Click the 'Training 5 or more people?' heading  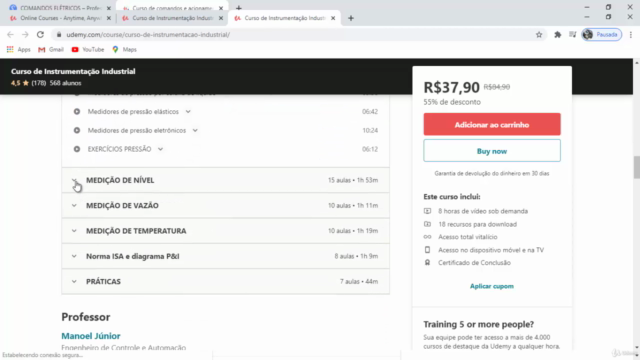(478, 324)
